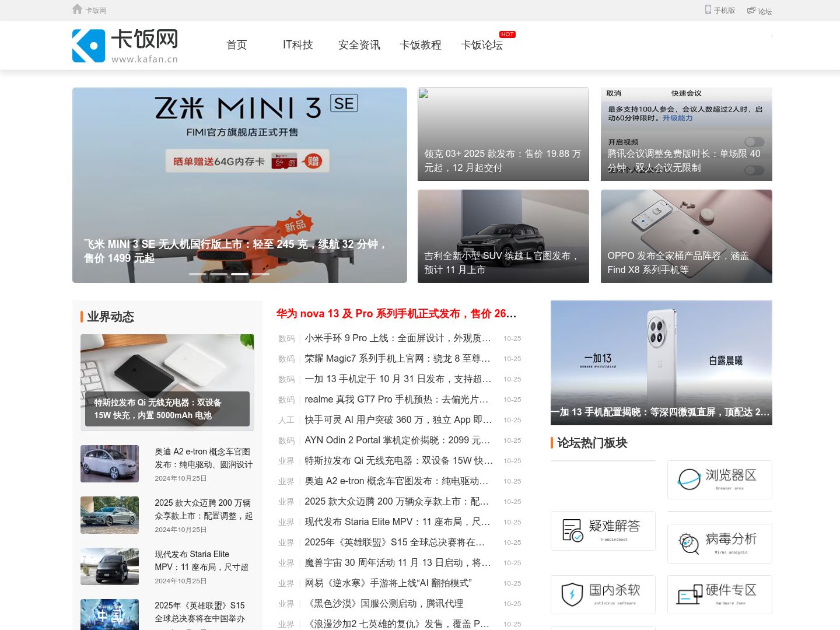The height and width of the screenshot is (630, 840).
Task: Open the Hyundai Staria Elite thumbnail
Action: [110, 566]
